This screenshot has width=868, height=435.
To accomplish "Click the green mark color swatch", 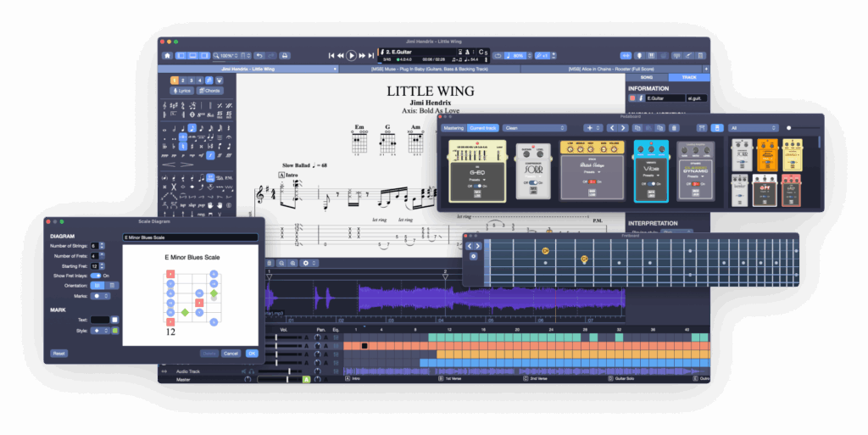I will pyautogui.click(x=115, y=331).
